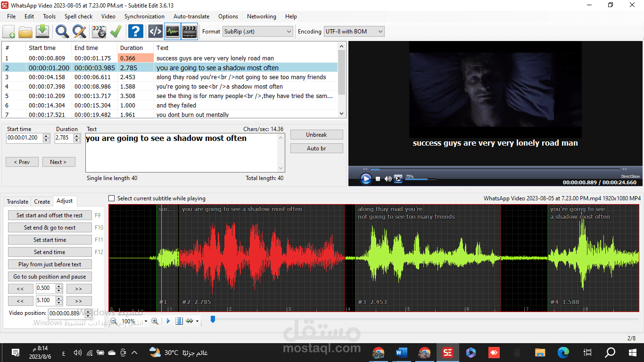Open Microsoft Edge from the taskbar

coord(563,352)
